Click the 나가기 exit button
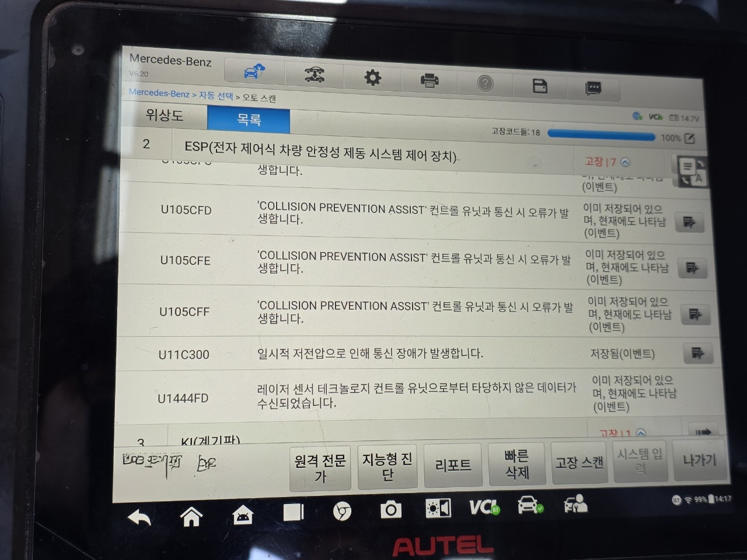The image size is (747, 560). (x=700, y=460)
